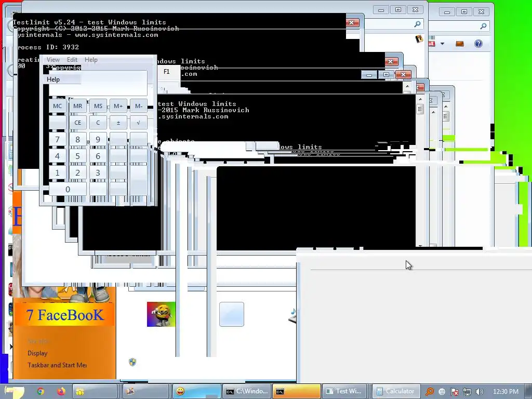
Task: Click the Calculator M- button
Action: pos(138,106)
